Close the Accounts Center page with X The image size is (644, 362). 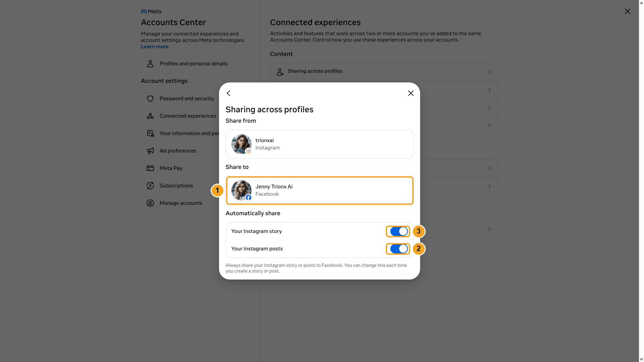tap(628, 11)
